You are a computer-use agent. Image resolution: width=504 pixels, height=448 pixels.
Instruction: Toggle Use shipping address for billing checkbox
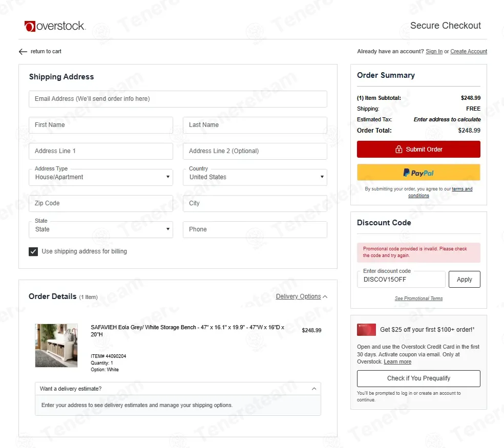coord(33,251)
